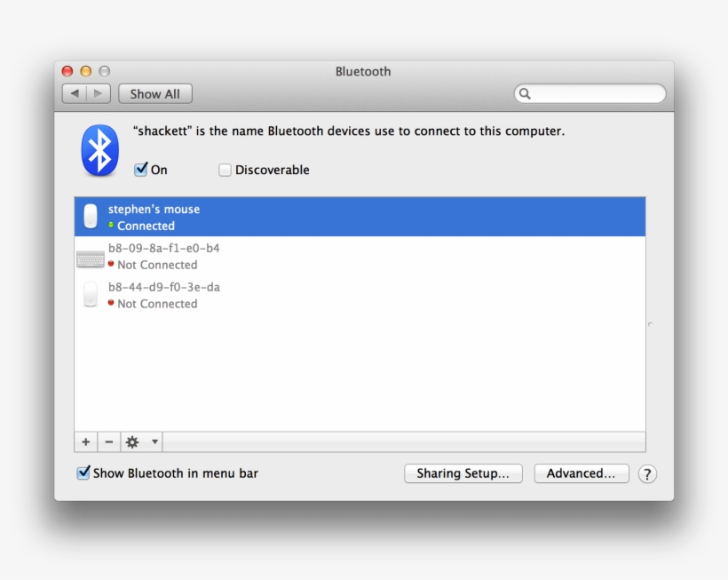The image size is (728, 580).
Task: Open the Advanced settings
Action: click(x=582, y=473)
